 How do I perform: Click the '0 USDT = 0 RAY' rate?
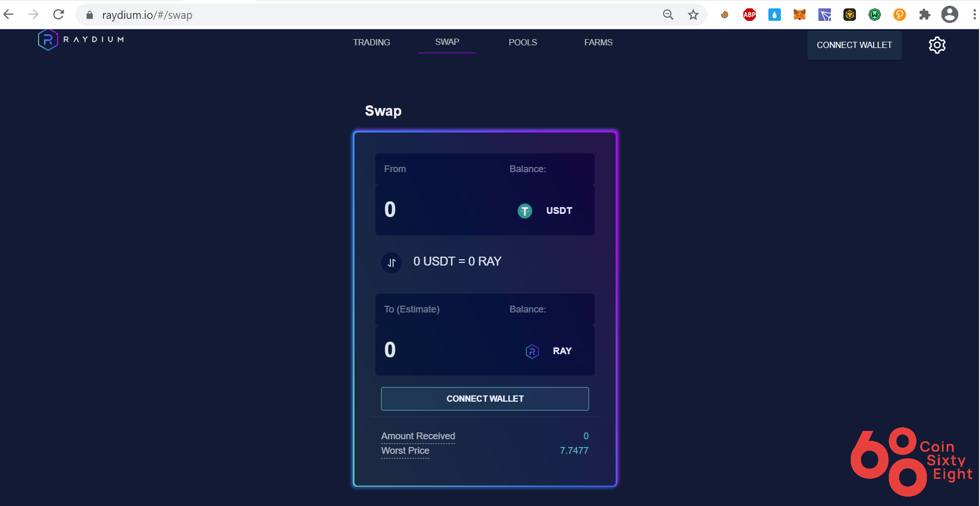point(457,261)
